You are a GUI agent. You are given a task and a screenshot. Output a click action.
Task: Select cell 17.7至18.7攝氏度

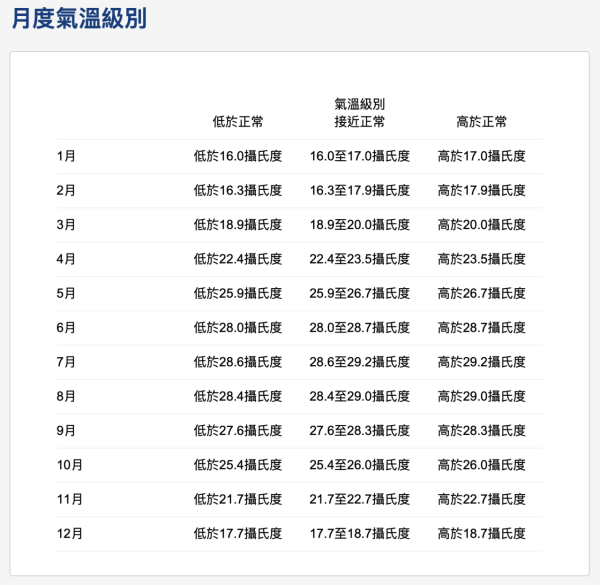pyautogui.click(x=360, y=534)
